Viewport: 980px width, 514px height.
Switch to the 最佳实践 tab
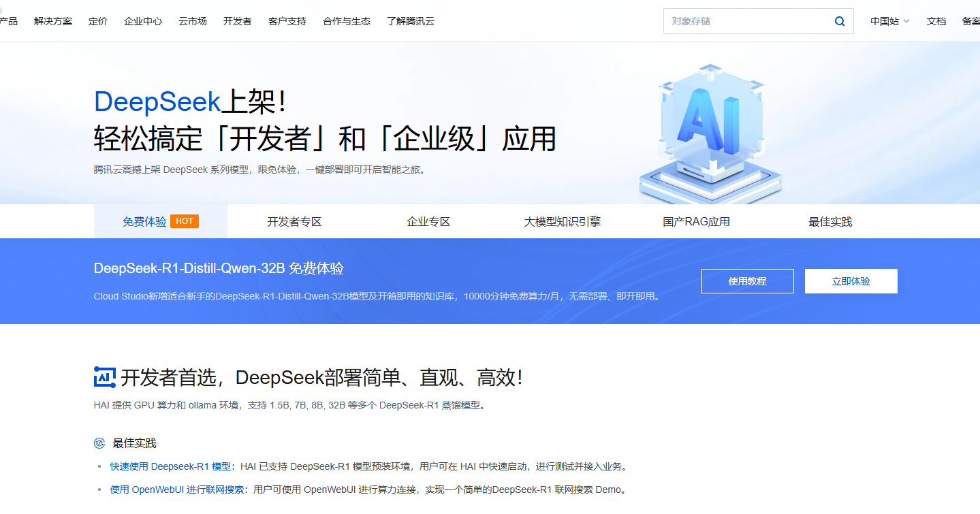830,221
